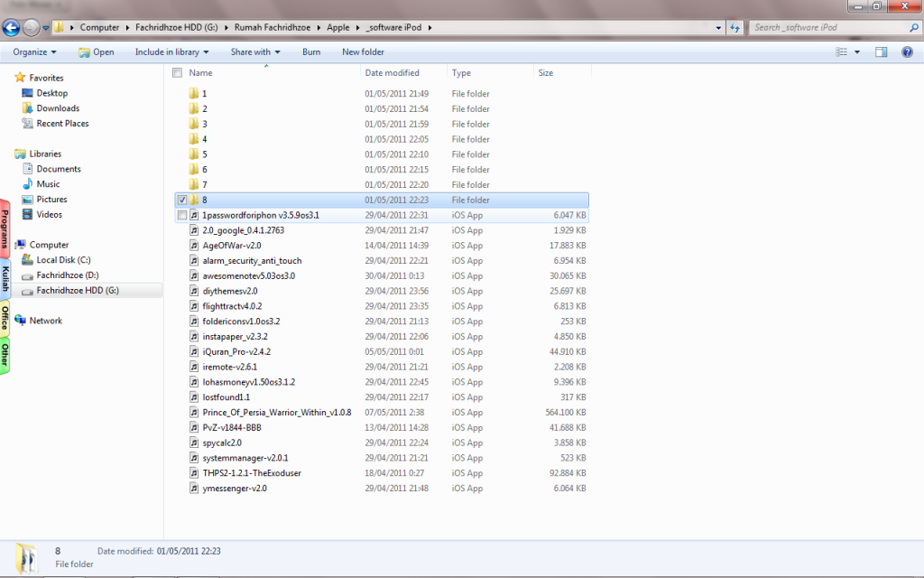Click the refresh button beside address bar
Viewport: 924px width, 578px height.
point(735,28)
